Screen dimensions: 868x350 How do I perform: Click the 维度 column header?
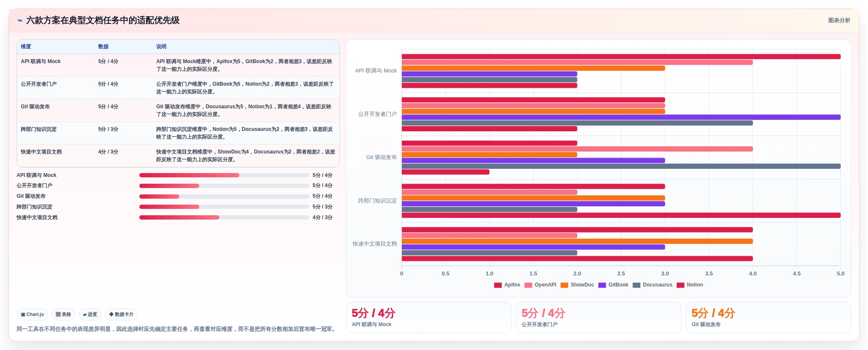click(x=26, y=46)
